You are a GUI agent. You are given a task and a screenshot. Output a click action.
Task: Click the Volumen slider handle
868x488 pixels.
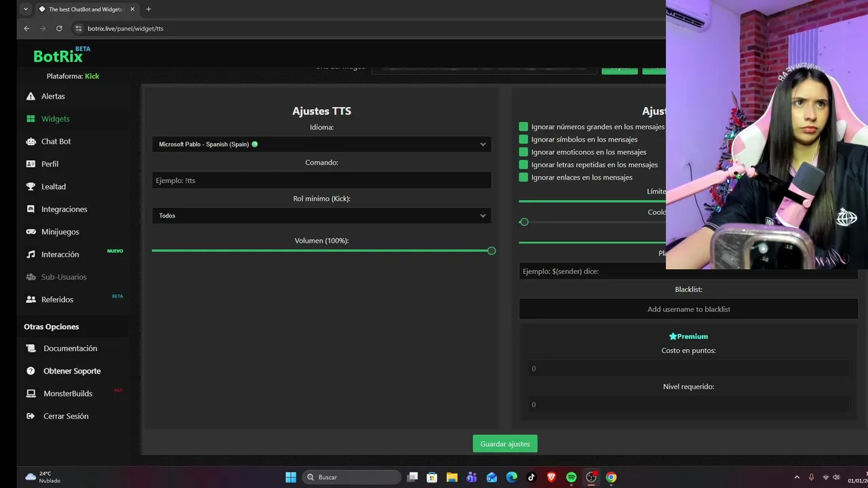point(492,251)
